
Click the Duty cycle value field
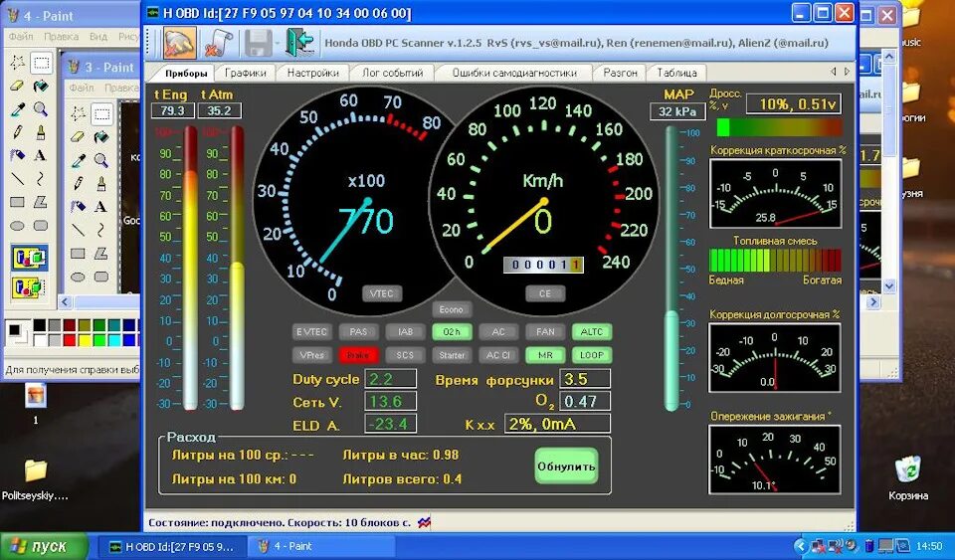coord(390,379)
